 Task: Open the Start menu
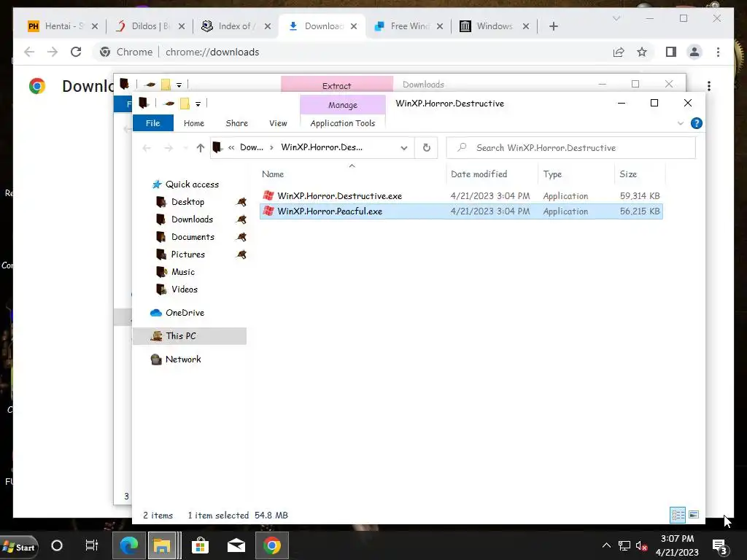click(x=19, y=546)
